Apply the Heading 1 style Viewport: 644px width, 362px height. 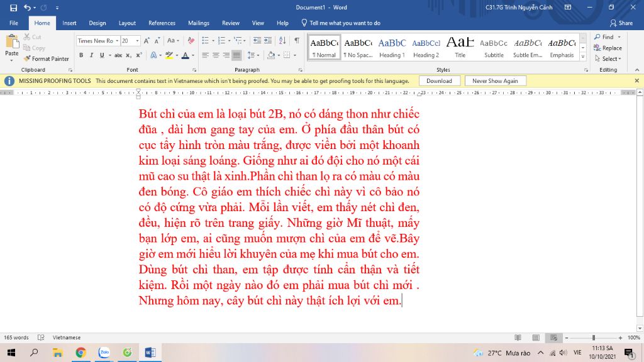[x=392, y=48]
